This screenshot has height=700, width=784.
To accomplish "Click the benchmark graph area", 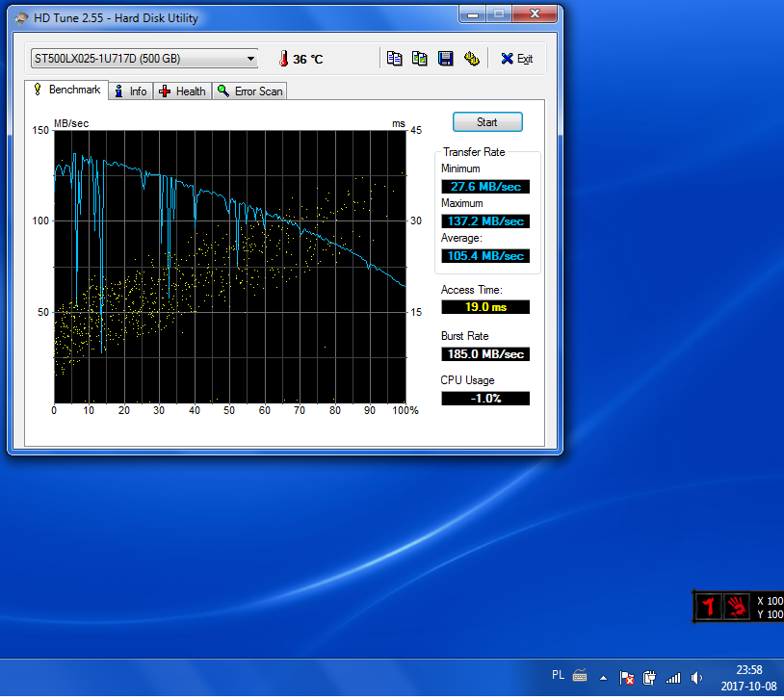I will tap(230, 267).
